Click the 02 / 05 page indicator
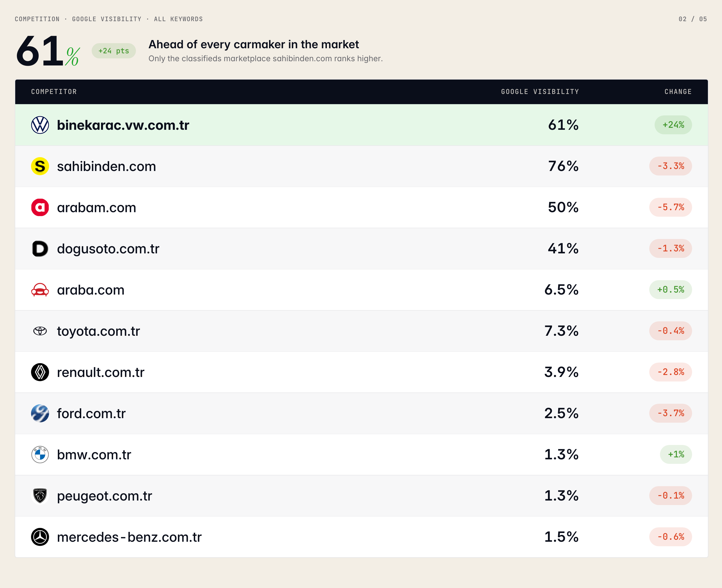722x588 pixels. pyautogui.click(x=693, y=19)
